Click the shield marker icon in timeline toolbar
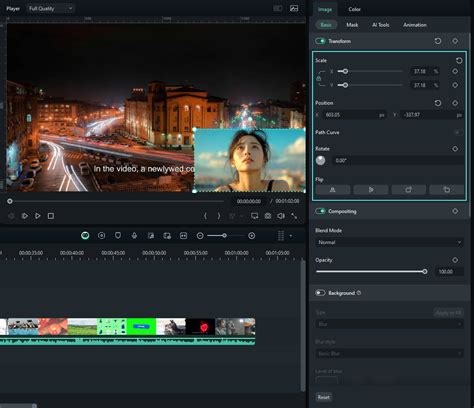Screen dimensions: 474x408 pos(118,235)
